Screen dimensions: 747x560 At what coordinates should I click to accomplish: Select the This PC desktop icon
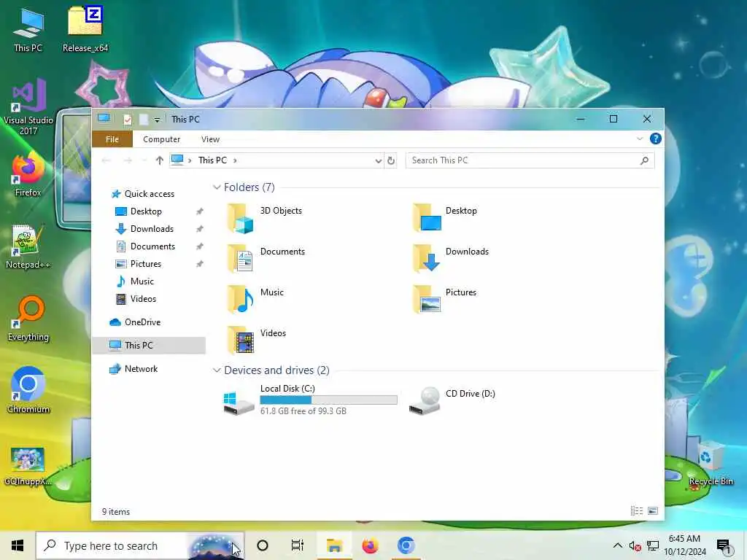(28, 31)
